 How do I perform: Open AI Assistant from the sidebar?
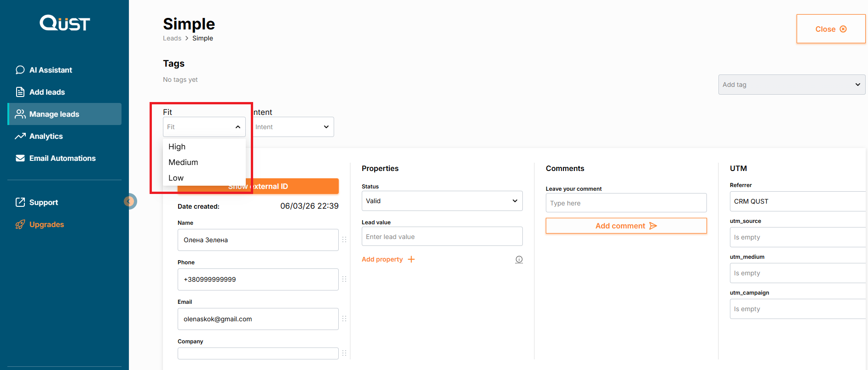click(x=51, y=70)
